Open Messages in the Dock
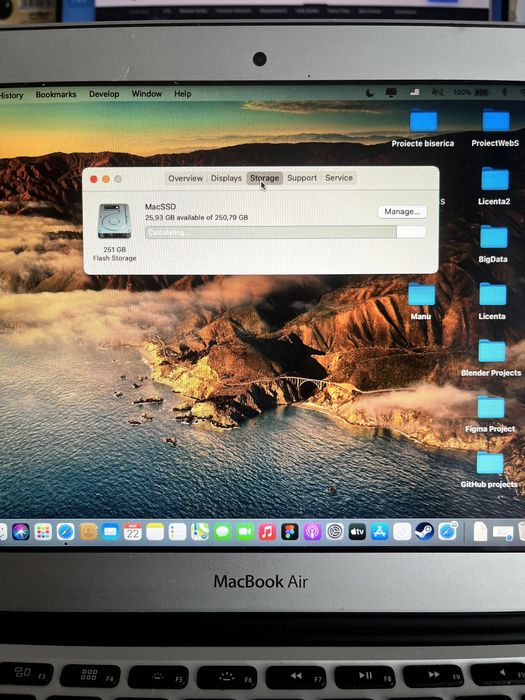Viewport: 525px width, 700px height. [x=222, y=532]
